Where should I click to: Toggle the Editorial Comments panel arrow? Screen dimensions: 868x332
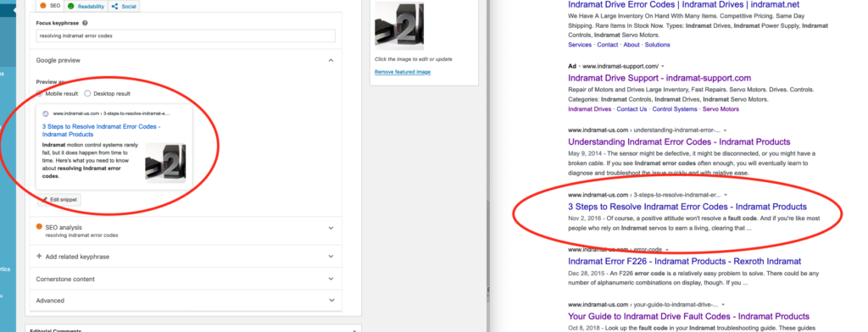click(354, 330)
